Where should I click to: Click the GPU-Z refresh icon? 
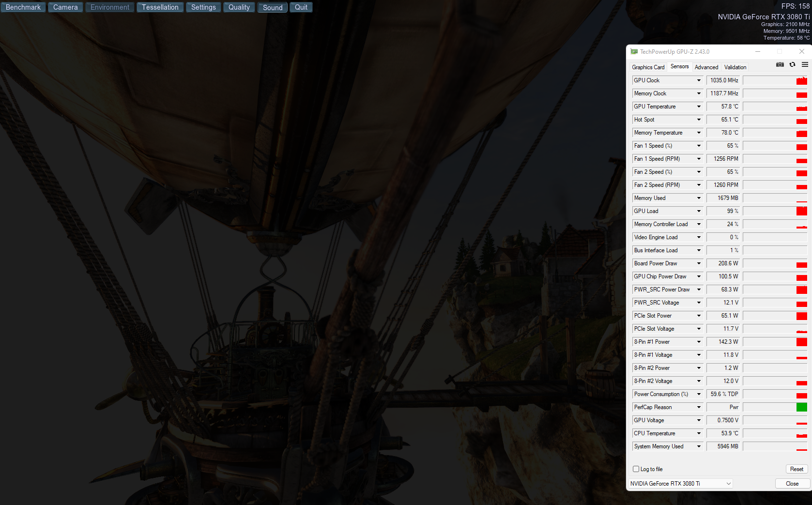(x=792, y=64)
